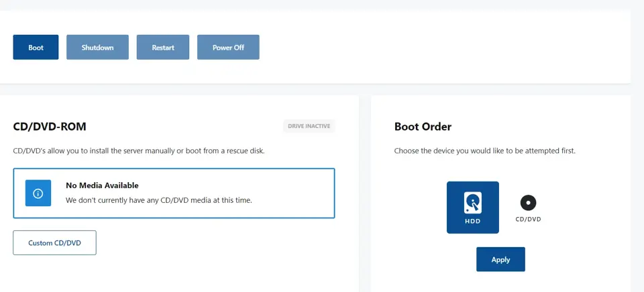Click the No Media Available title
644x292 pixels.
pos(102,186)
